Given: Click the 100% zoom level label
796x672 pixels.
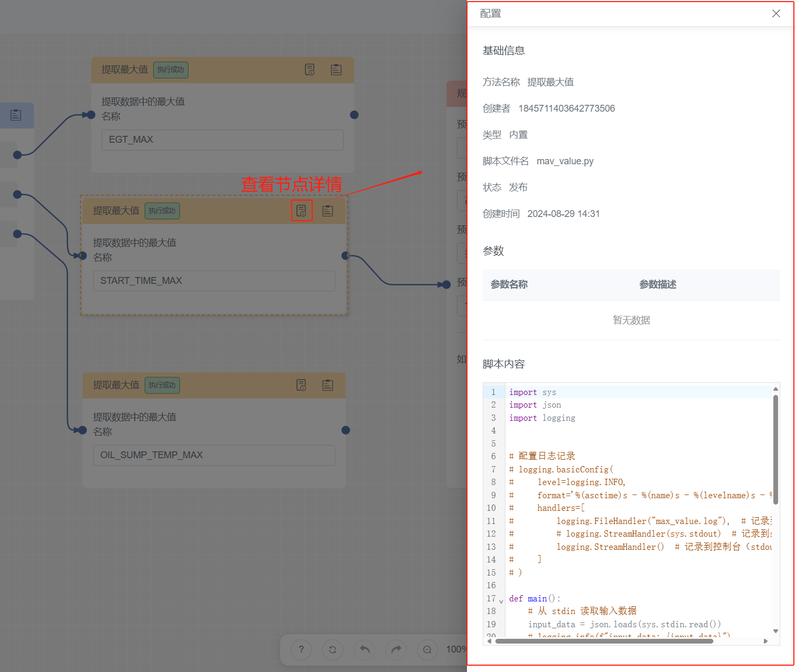Looking at the screenshot, I should [x=456, y=649].
